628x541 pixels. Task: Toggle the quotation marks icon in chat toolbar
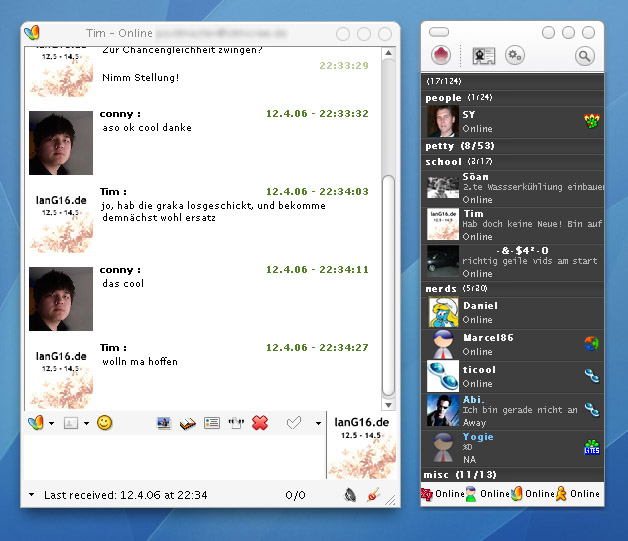(236, 423)
